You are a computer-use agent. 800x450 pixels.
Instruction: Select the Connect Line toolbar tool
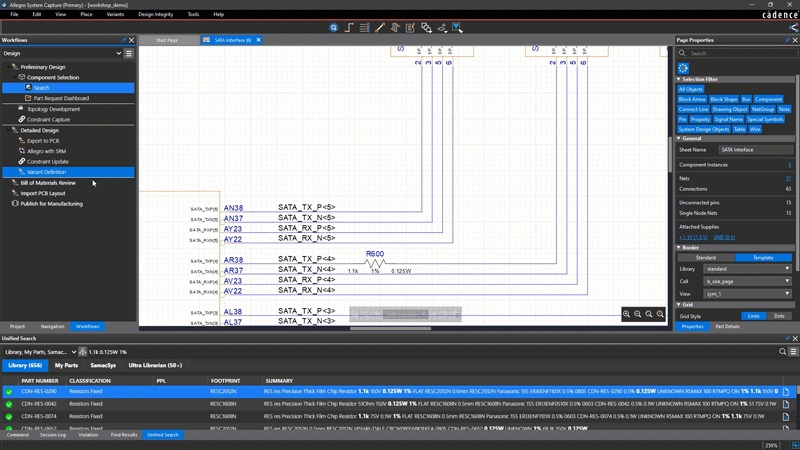click(x=380, y=28)
